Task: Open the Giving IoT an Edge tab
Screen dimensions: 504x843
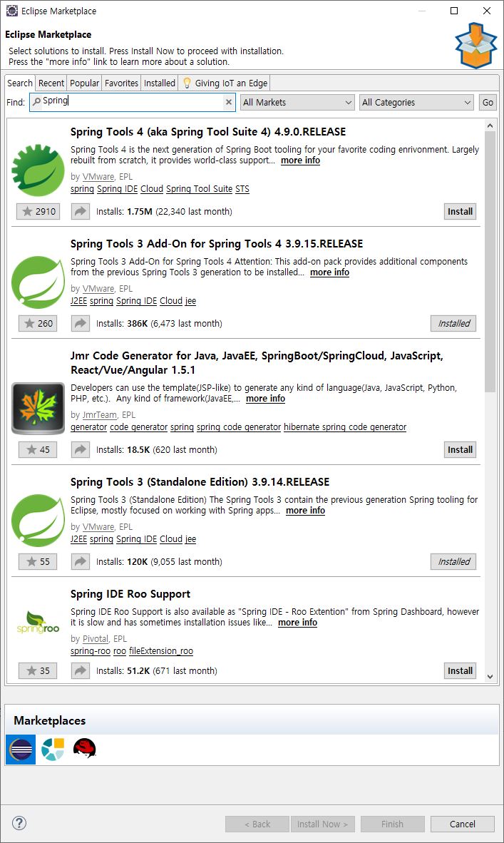Action: (225, 83)
